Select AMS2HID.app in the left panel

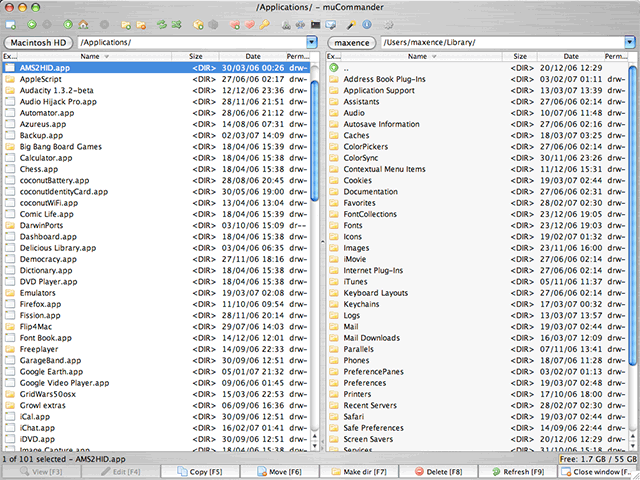(156, 68)
